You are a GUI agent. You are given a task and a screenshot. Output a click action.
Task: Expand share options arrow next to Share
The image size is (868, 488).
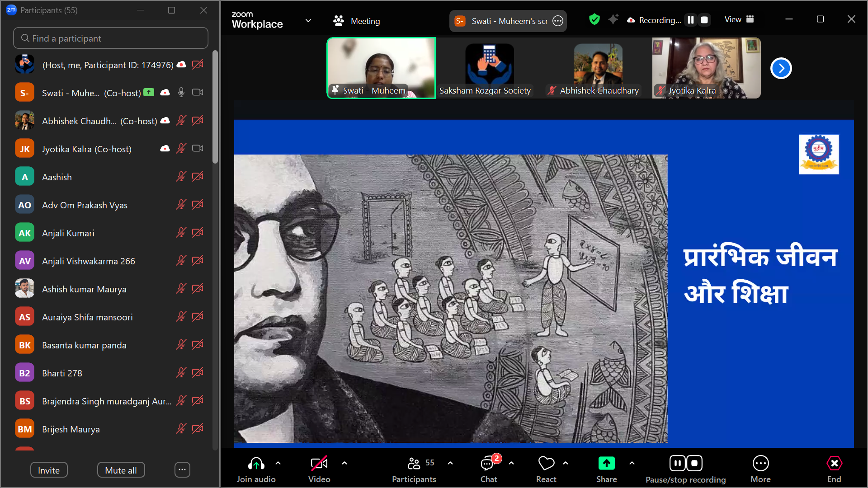coord(632,463)
